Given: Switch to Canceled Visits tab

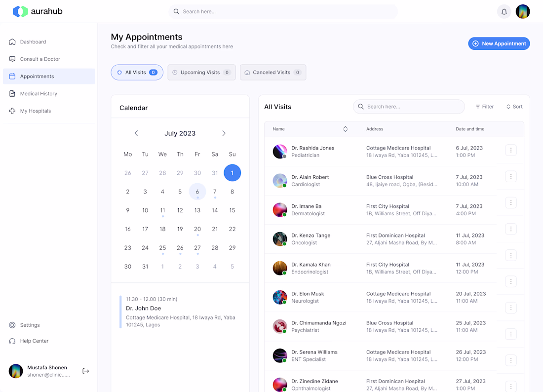Looking at the screenshot, I should (273, 73).
